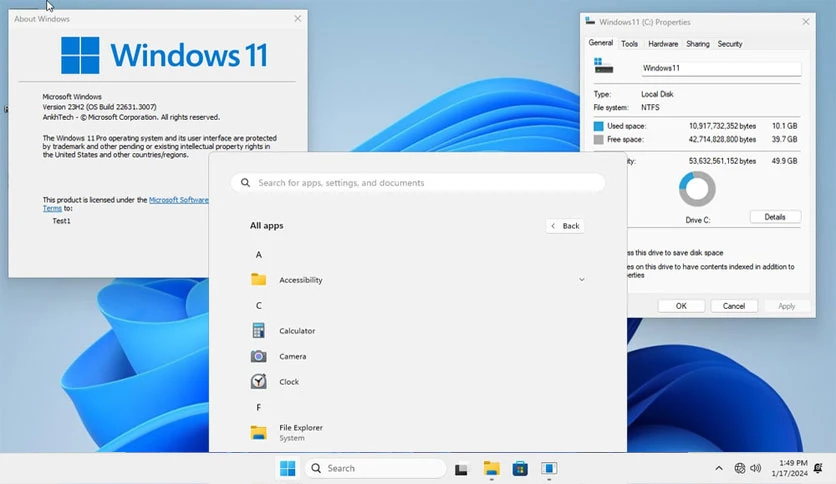Expand the Accessibility folder chevron
Image resolution: width=836 pixels, height=484 pixels.
click(582, 280)
